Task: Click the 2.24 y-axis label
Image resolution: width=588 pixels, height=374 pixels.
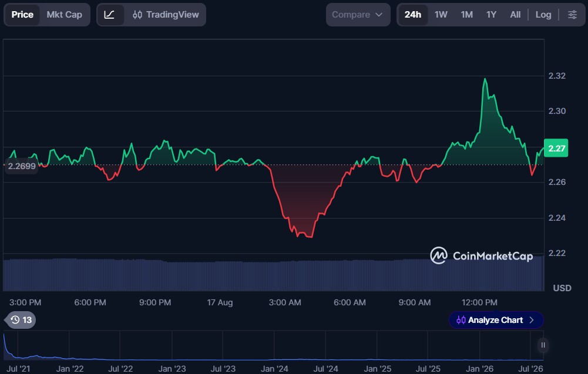Action: pos(557,218)
